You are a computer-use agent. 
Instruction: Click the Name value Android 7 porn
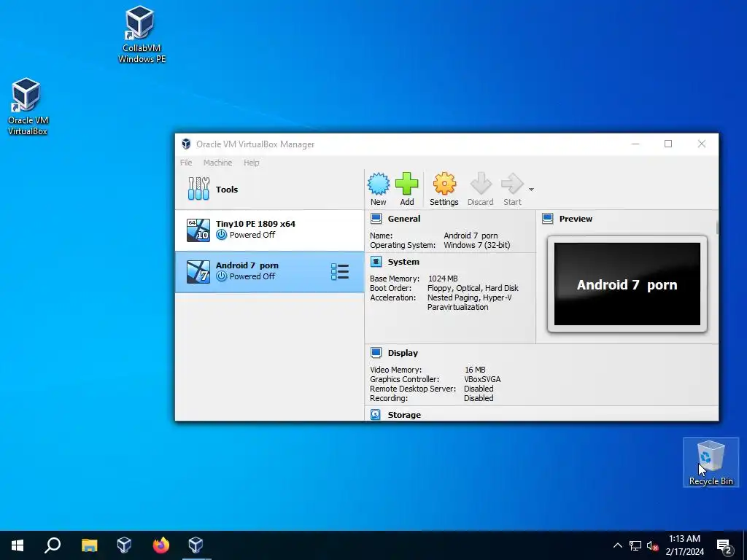coord(471,236)
